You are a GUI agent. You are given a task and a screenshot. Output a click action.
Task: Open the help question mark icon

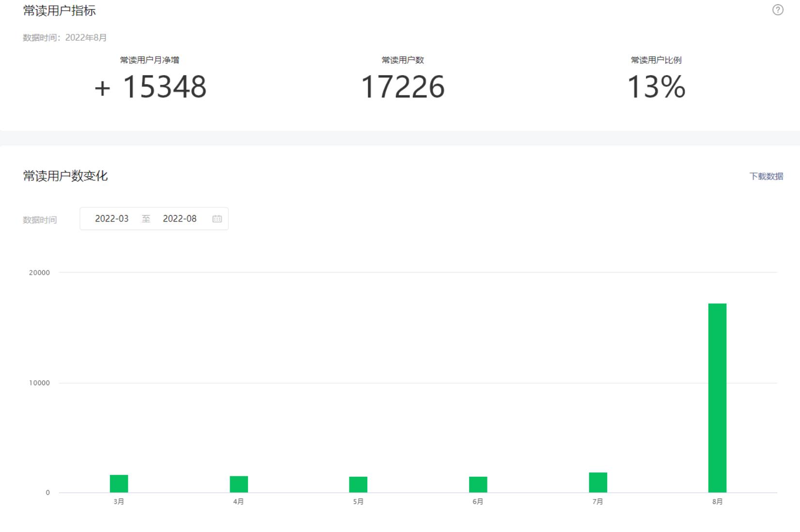(778, 10)
